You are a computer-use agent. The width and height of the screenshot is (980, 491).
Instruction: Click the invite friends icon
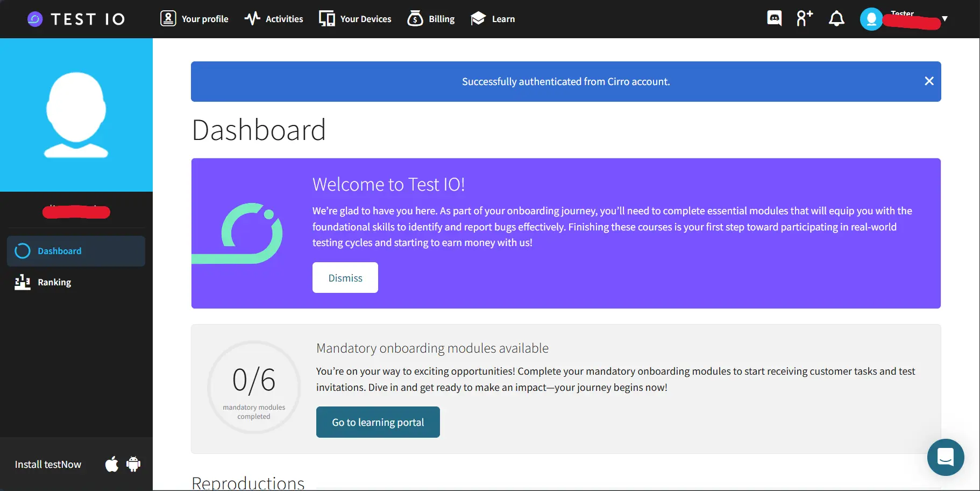[x=805, y=18]
